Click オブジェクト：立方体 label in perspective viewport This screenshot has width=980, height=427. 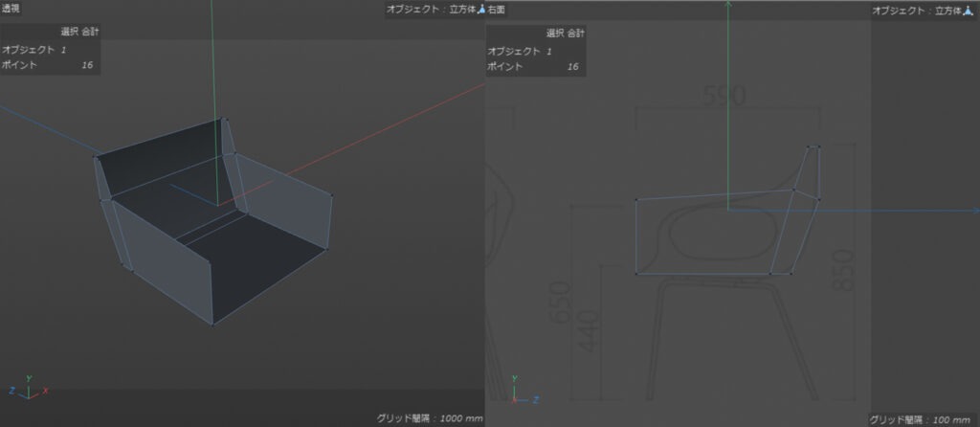[431, 10]
